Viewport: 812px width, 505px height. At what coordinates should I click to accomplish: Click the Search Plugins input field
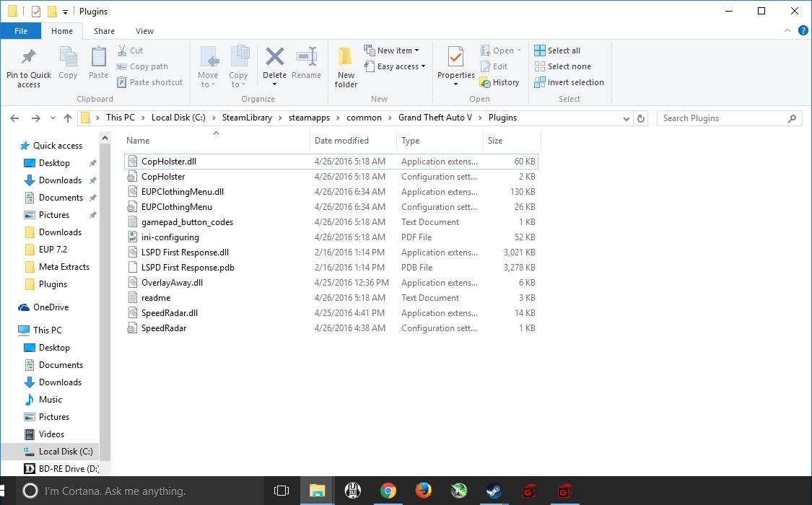pyautogui.click(x=722, y=118)
